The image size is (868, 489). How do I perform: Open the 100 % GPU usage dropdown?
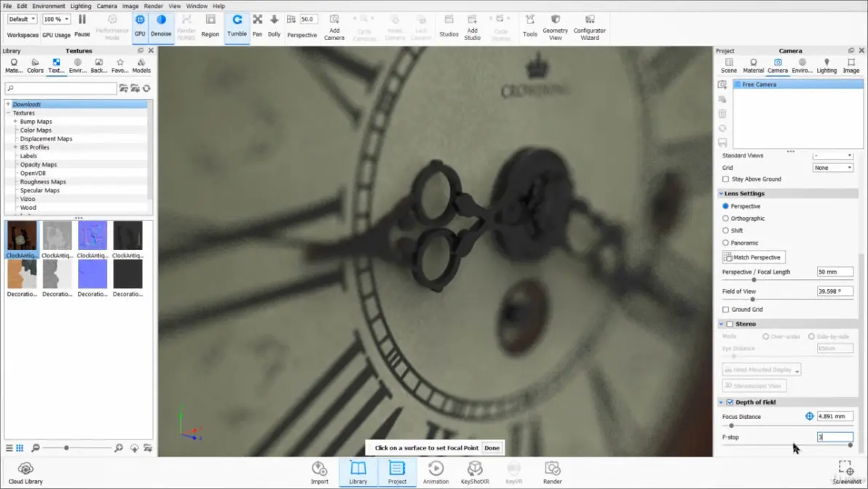(x=56, y=19)
